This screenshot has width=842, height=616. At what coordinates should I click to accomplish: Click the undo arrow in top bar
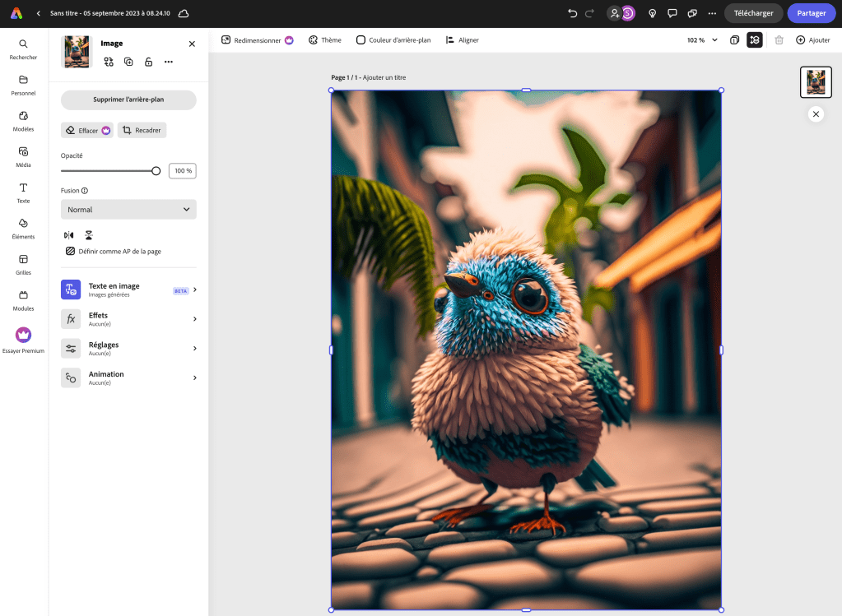572,13
